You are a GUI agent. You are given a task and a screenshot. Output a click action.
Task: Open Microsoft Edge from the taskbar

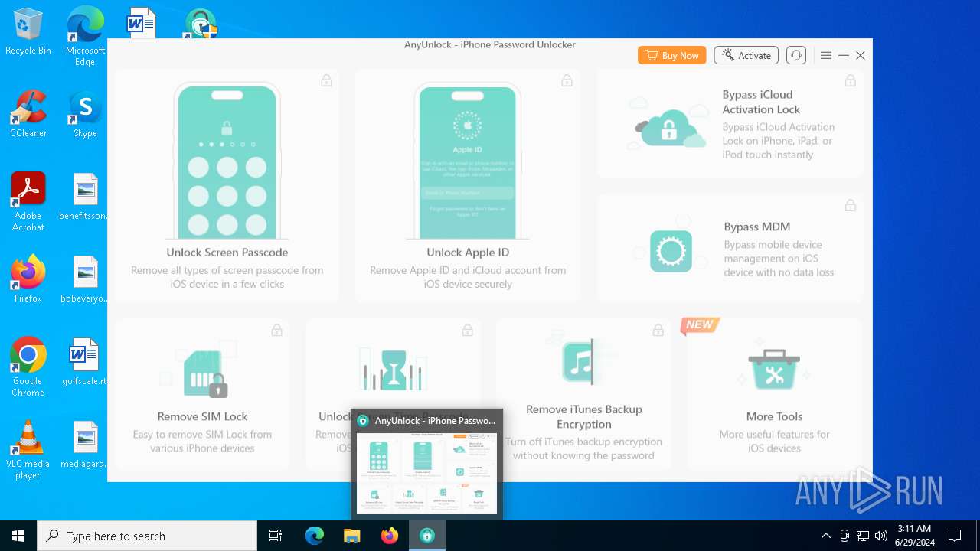tap(315, 536)
